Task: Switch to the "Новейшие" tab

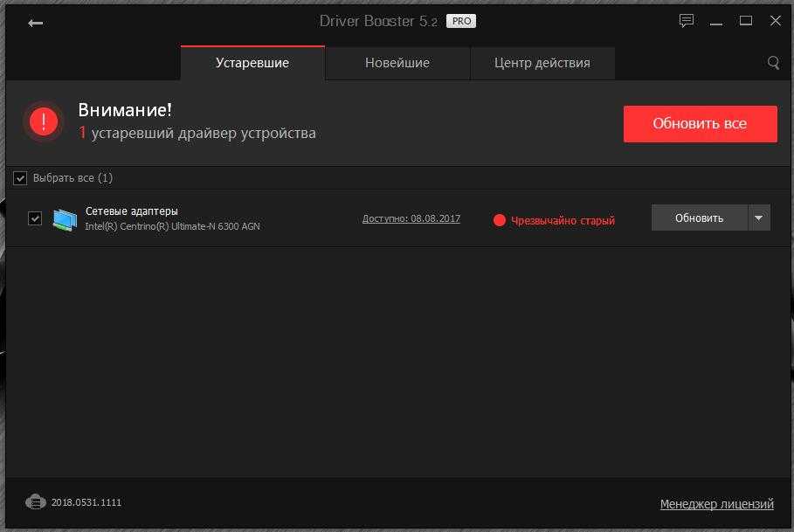Action: (397, 63)
